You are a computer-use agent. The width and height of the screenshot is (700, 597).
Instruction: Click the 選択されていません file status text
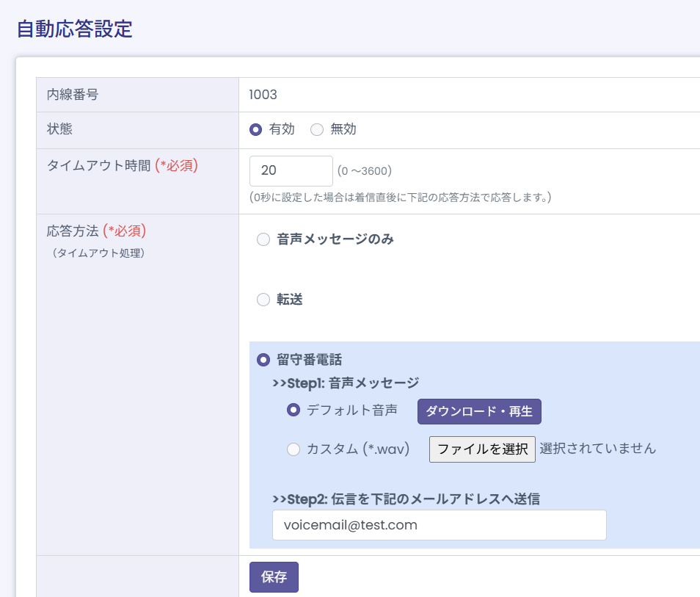point(597,448)
